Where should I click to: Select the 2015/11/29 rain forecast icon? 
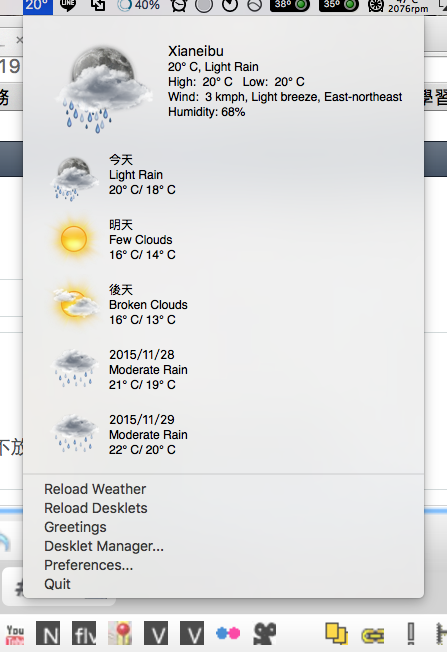click(74, 433)
